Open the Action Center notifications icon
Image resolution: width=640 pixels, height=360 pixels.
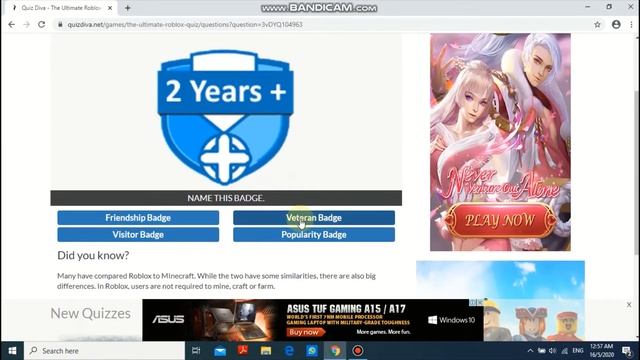(x=627, y=351)
